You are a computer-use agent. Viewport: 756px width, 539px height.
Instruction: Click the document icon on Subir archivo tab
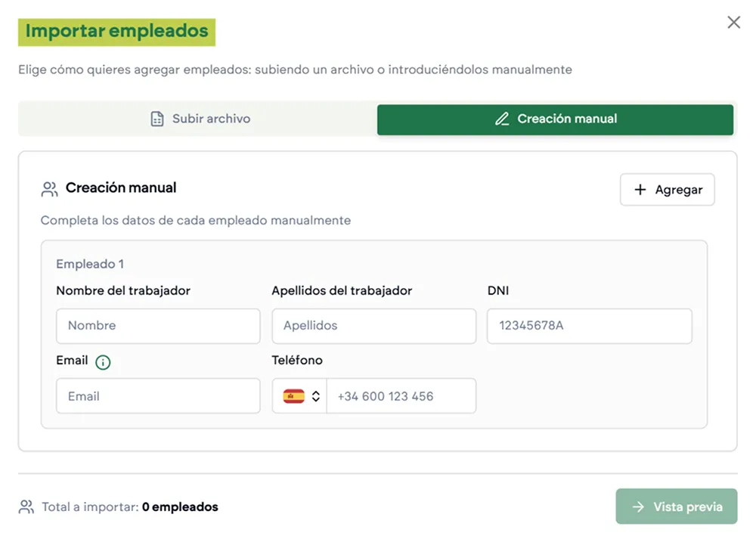156,118
